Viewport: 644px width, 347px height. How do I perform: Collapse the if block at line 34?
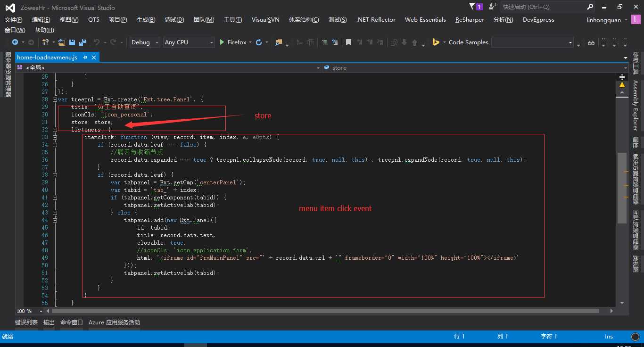[x=55, y=145]
